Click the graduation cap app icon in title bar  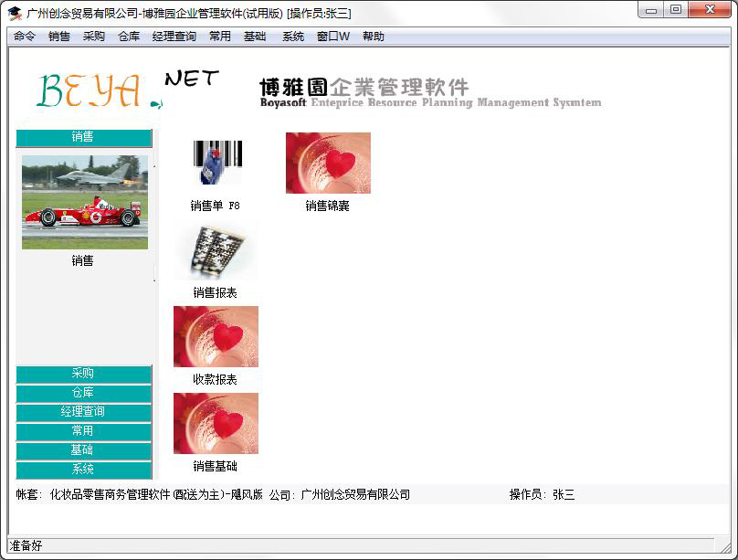pyautogui.click(x=15, y=13)
